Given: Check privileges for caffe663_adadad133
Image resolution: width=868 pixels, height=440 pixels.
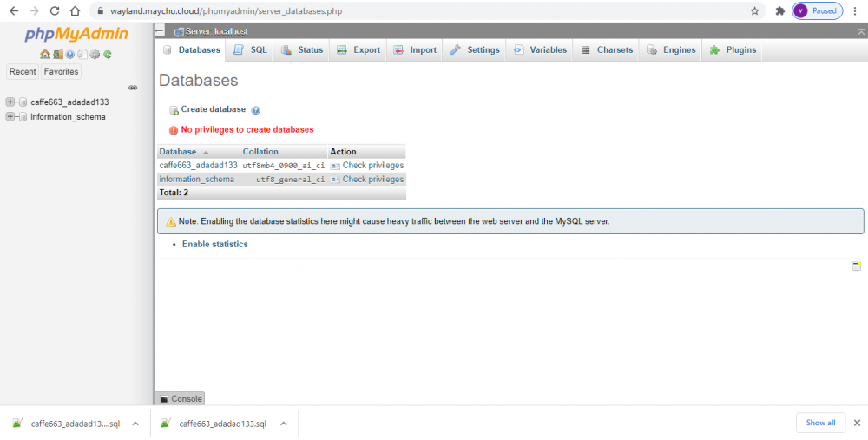Looking at the screenshot, I should (x=367, y=166).
